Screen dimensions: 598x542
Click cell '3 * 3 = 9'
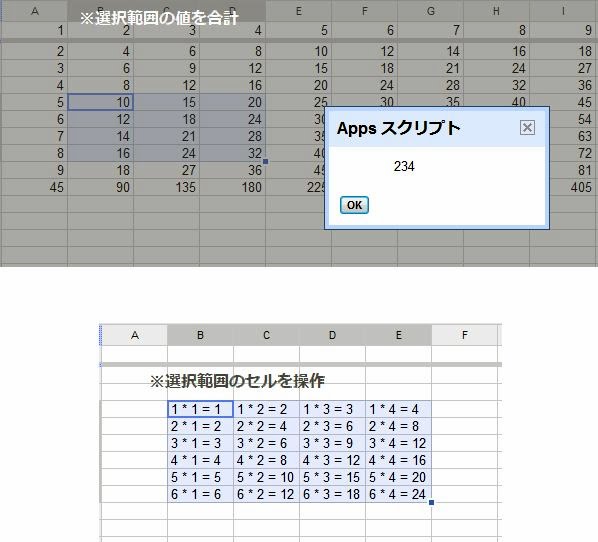(332, 443)
